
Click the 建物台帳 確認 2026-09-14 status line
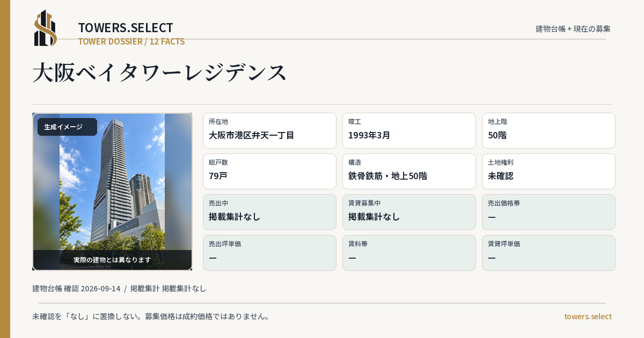tap(119, 289)
